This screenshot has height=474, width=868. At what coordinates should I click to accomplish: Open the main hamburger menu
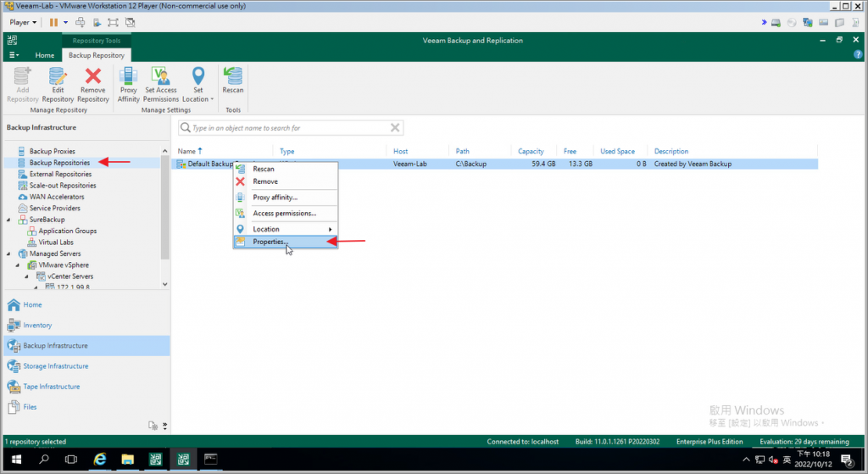[14, 55]
